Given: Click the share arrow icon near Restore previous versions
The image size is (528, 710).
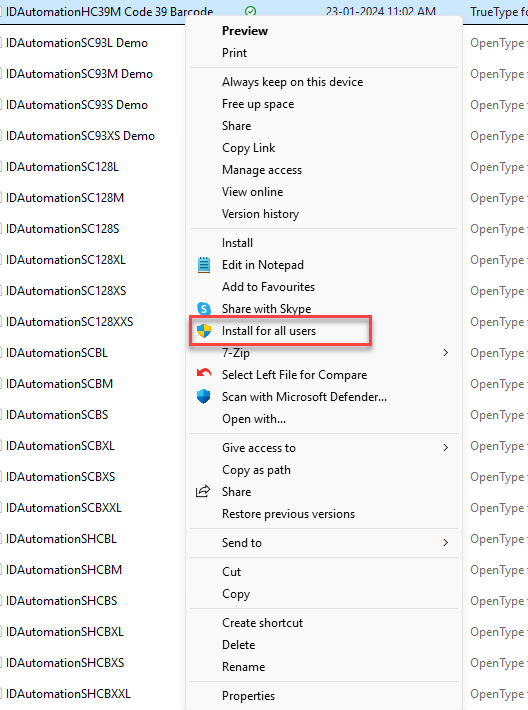Looking at the screenshot, I should [203, 491].
